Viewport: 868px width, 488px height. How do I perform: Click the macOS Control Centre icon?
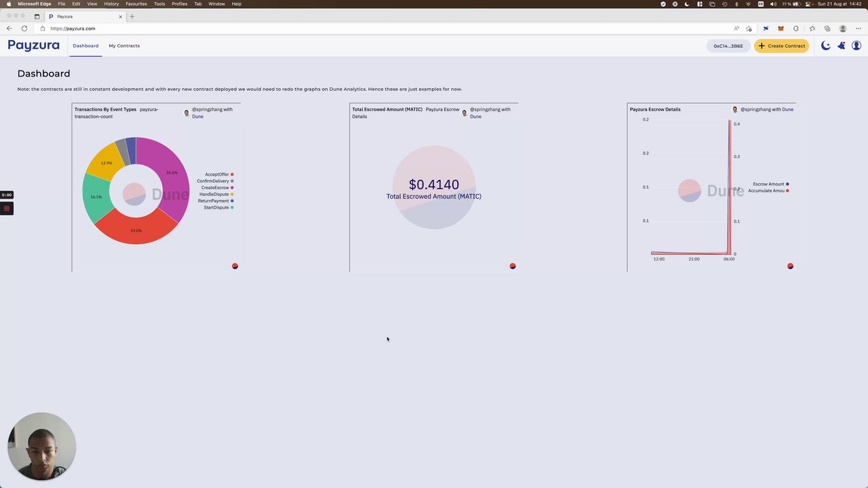[808, 4]
